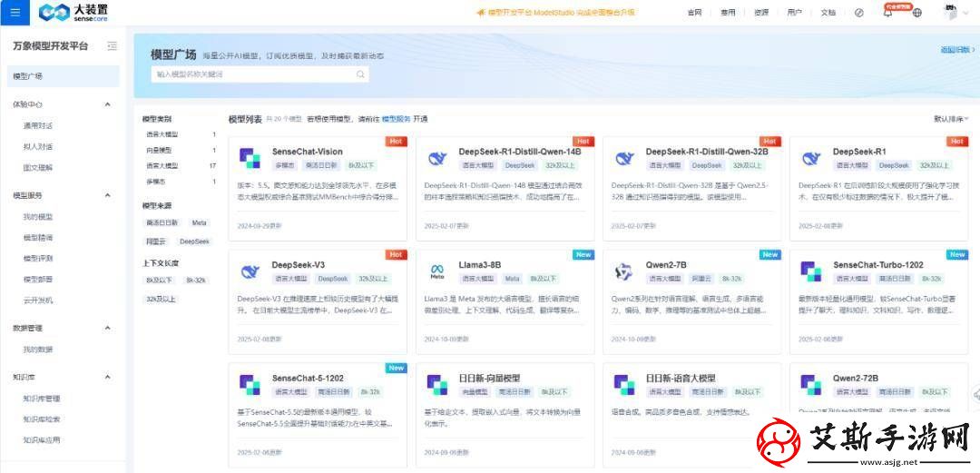Toggle the Meta source filter chip
The image size is (980, 473).
tap(200, 222)
